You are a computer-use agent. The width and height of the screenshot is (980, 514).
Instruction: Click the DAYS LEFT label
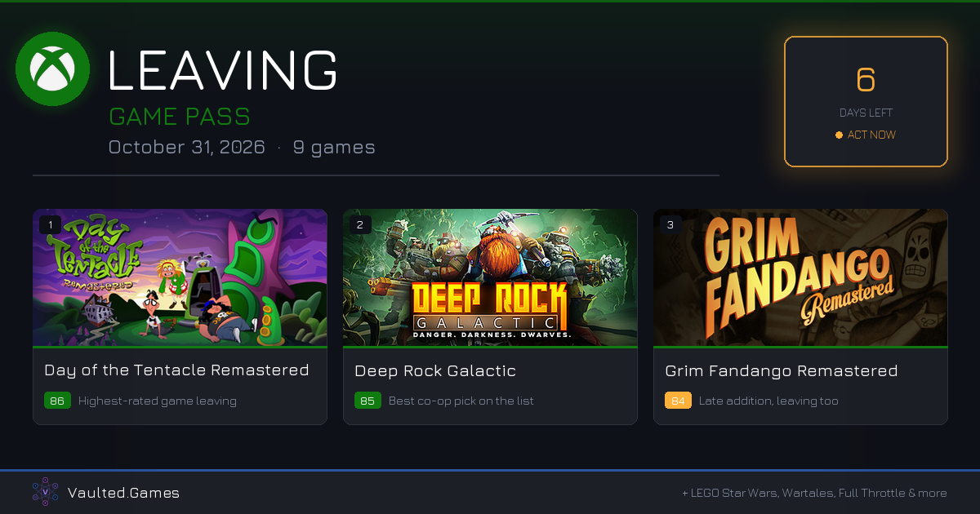[x=866, y=113]
